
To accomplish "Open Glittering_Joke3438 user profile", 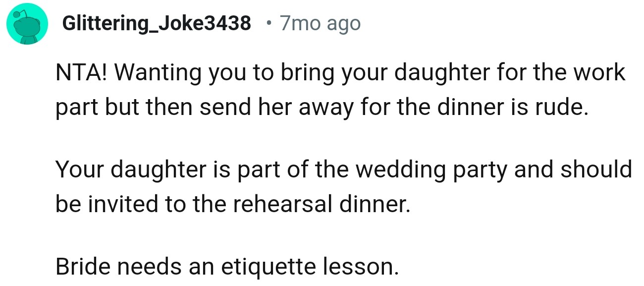I will (157, 23).
